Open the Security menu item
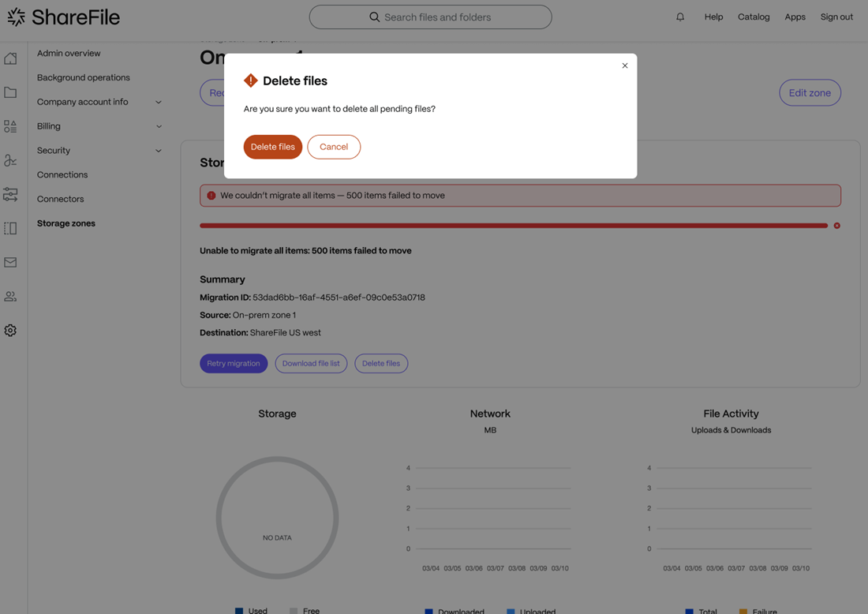868x614 pixels. tap(54, 151)
